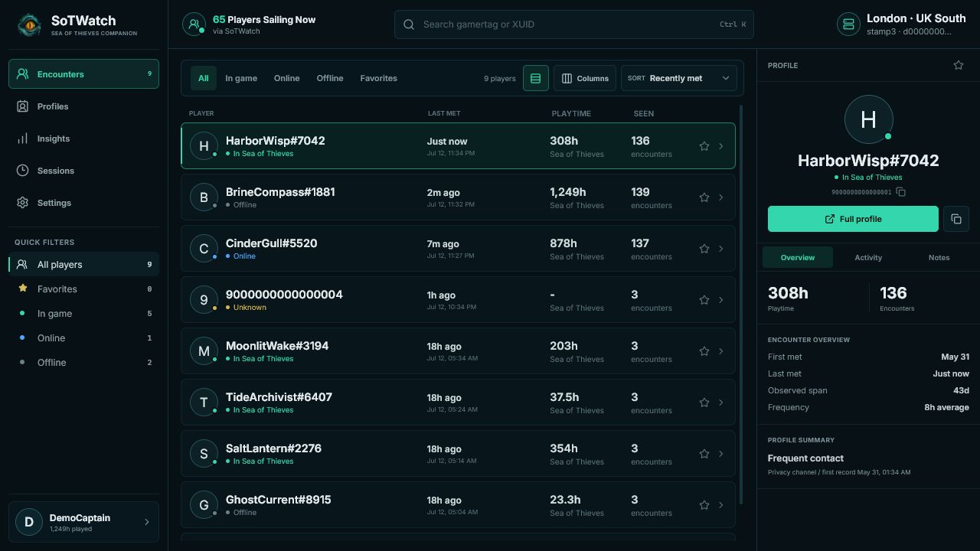Click the Playtime column header
Image resolution: width=980 pixels, height=551 pixels.
tap(571, 113)
